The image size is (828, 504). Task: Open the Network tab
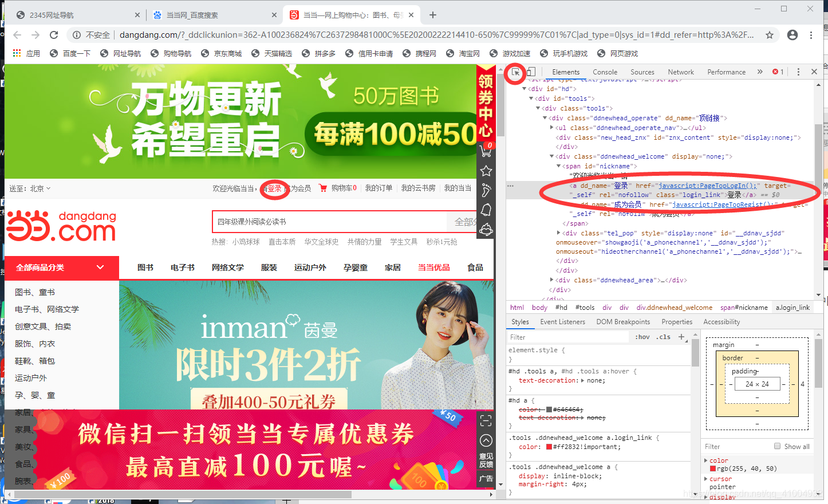tap(680, 72)
